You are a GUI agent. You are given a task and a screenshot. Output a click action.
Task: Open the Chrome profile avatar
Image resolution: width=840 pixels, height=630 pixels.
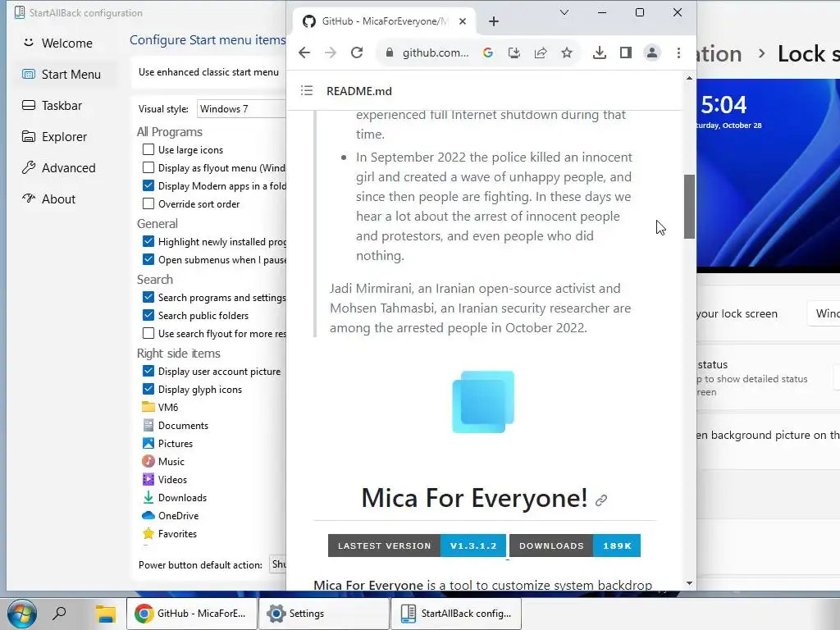[652, 52]
